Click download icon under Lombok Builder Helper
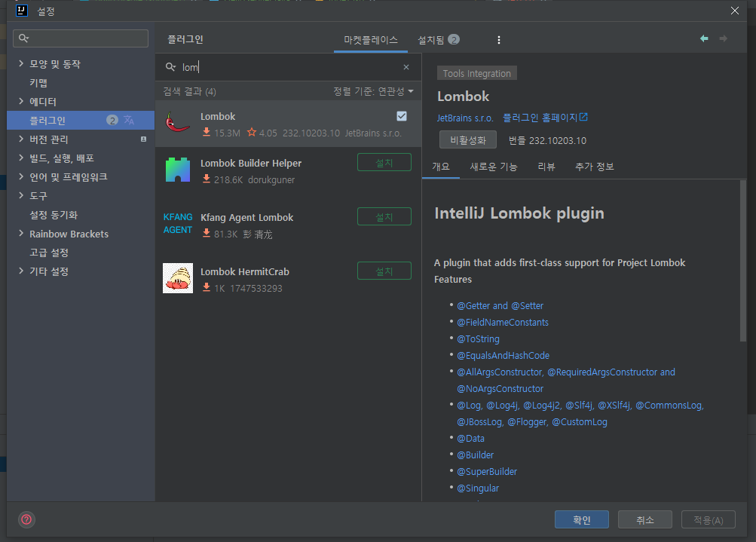 [x=207, y=179]
